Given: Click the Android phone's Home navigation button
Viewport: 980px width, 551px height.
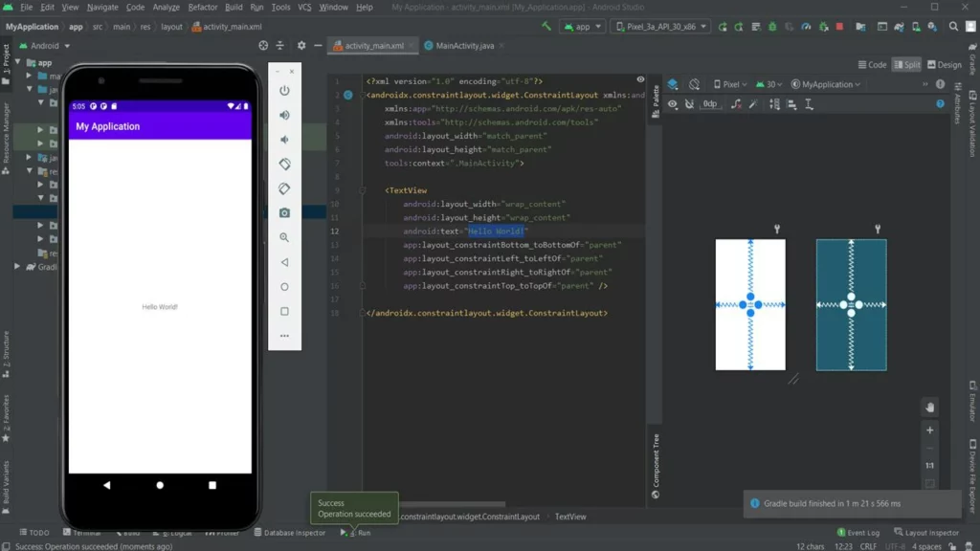Looking at the screenshot, I should click(160, 485).
